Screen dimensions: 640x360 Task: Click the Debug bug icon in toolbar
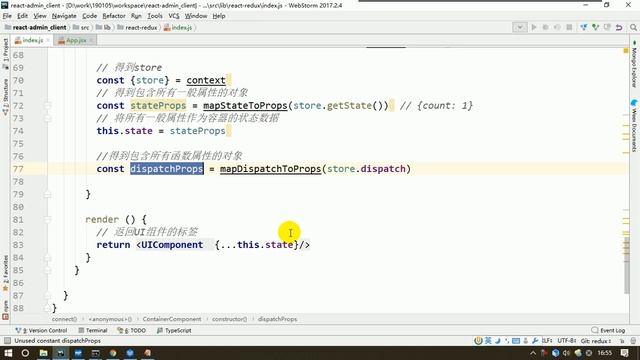pos(545,27)
